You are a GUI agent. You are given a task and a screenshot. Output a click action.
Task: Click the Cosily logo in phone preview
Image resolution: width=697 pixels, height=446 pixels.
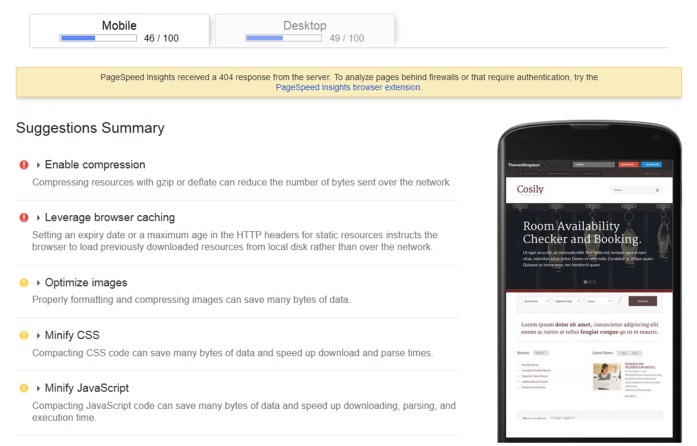coord(530,189)
